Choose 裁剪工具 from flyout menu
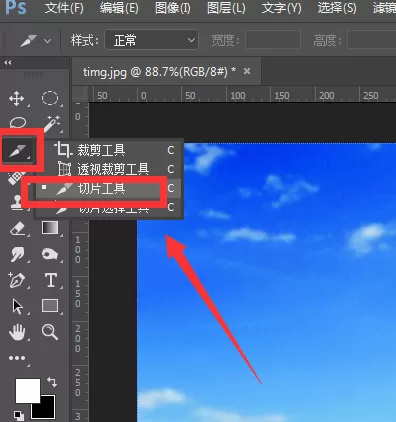The image size is (396, 422). (x=108, y=150)
